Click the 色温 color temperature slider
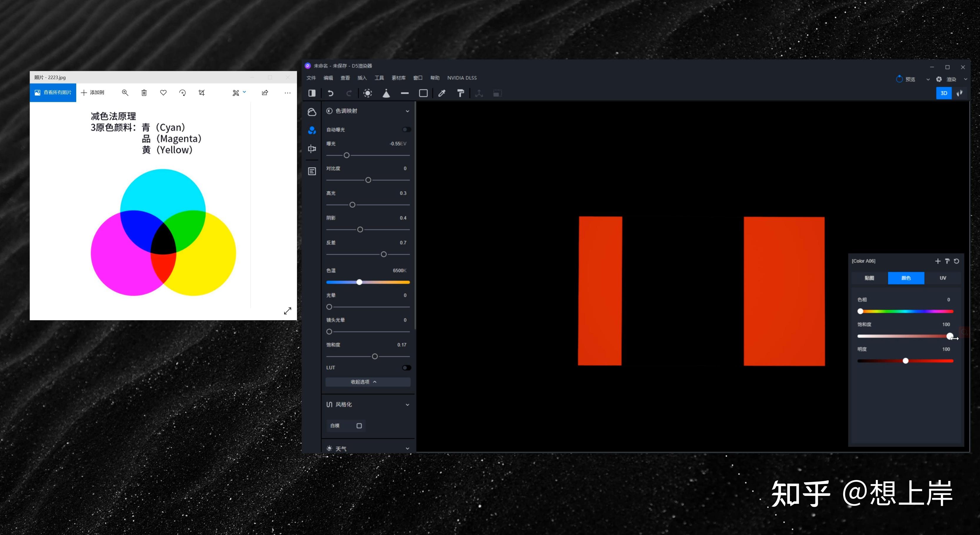Screen dimensions: 980x535 coord(368,282)
